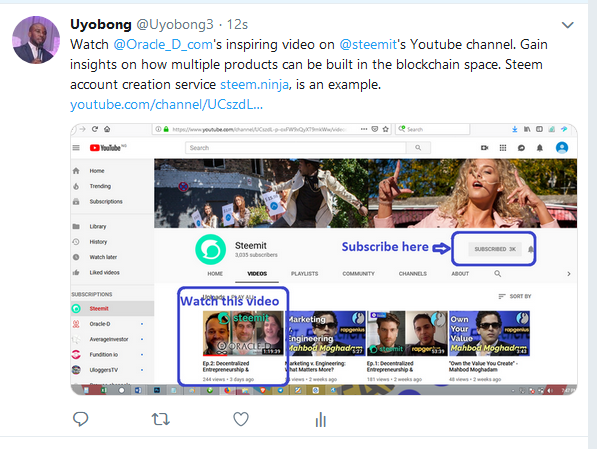Open the @steemit mention
The height and width of the screenshot is (449, 597).
[368, 45]
